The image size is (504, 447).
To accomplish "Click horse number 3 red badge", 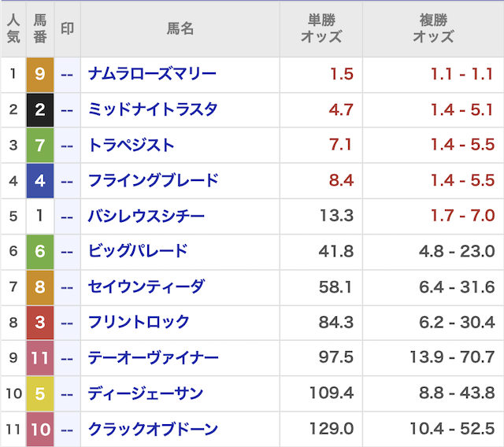I will click(x=40, y=322).
